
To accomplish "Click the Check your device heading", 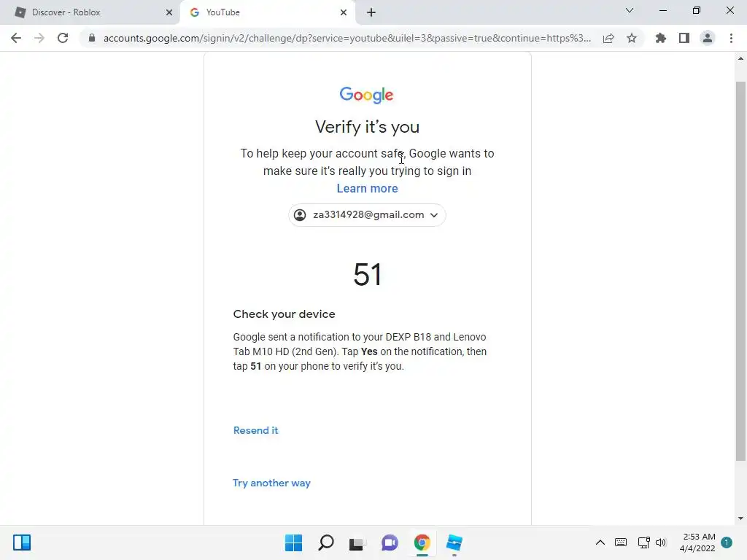I will tap(284, 314).
